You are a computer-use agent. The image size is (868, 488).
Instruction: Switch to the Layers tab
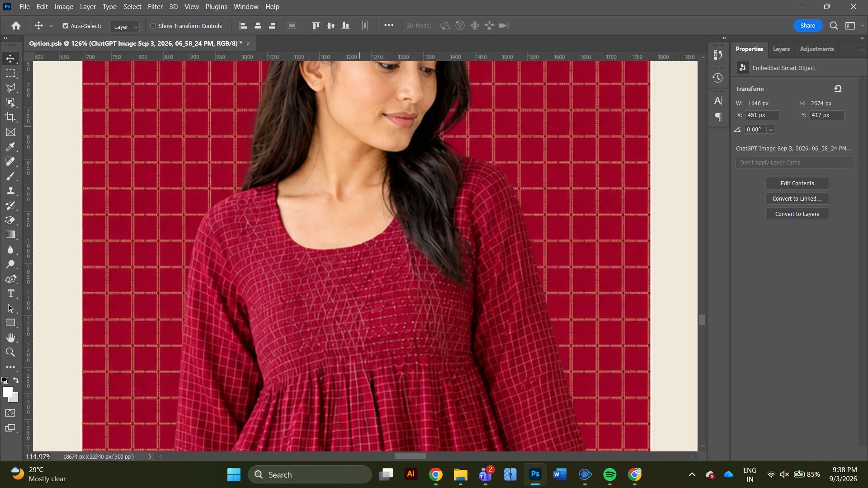pyautogui.click(x=781, y=49)
